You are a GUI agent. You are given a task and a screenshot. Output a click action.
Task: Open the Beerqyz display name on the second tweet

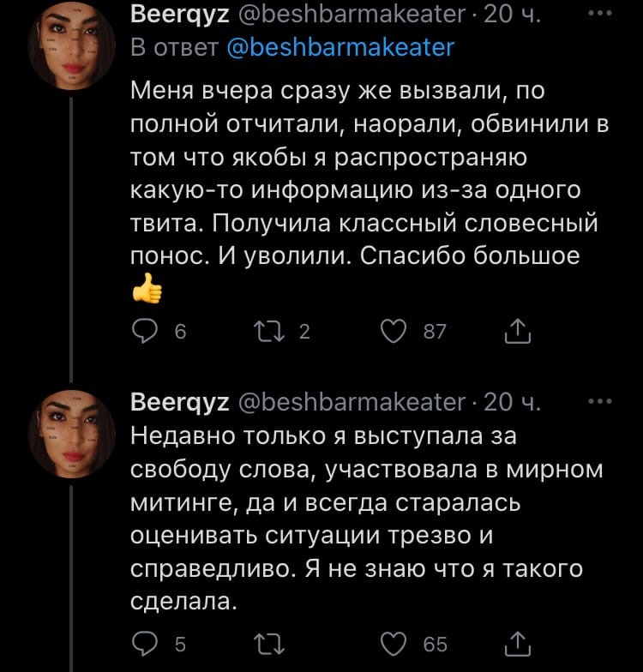pos(178,402)
